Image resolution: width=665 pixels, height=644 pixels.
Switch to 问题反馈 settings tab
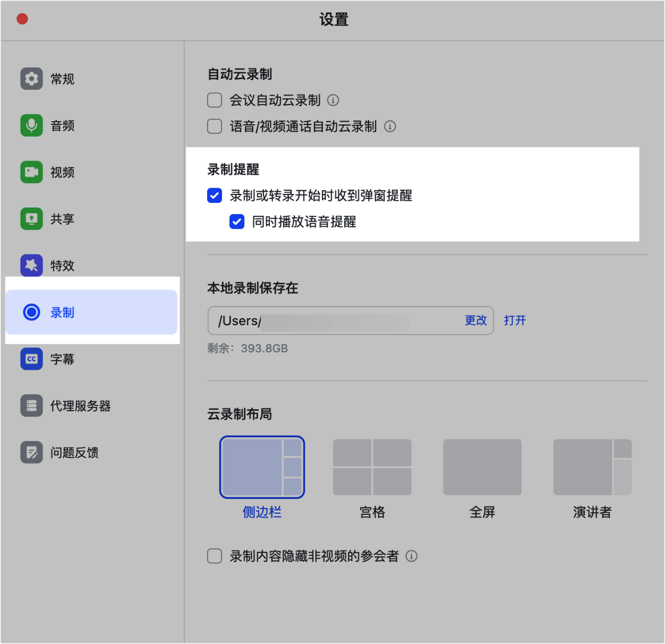[91, 452]
